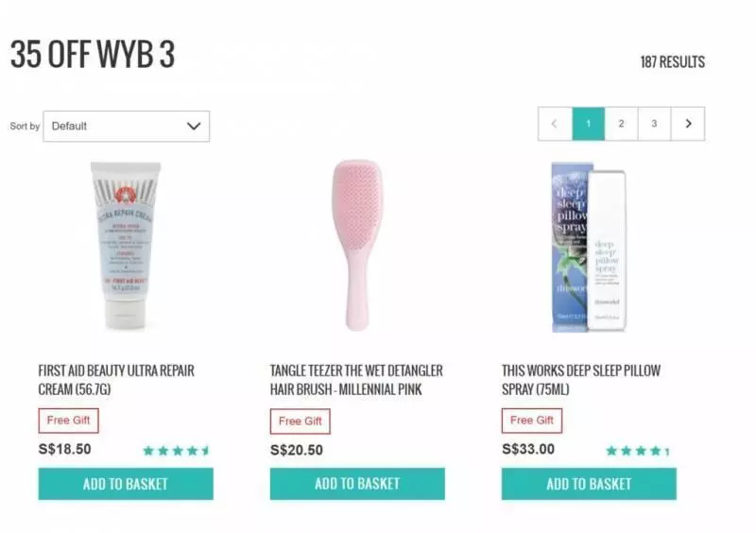Add First Aid Beauty cream to basket
This screenshot has width=756, height=533.
click(x=126, y=484)
